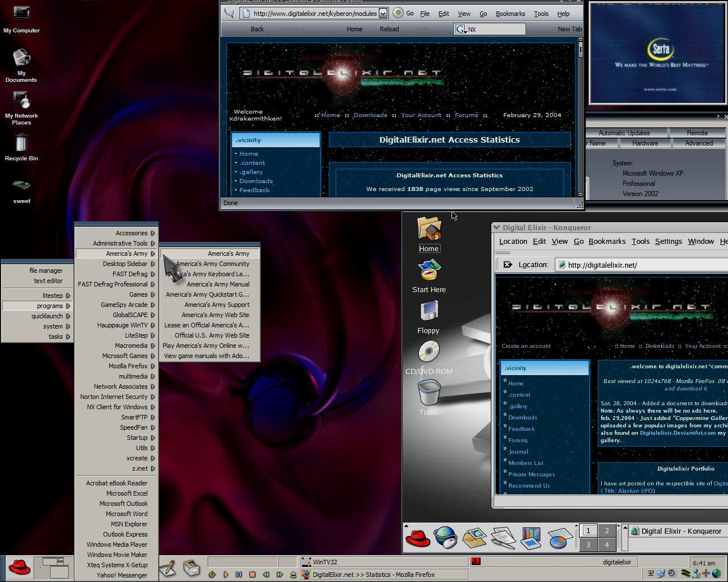Click Reload in Firefox toolbar
The height and width of the screenshot is (582, 728).
pyautogui.click(x=389, y=29)
